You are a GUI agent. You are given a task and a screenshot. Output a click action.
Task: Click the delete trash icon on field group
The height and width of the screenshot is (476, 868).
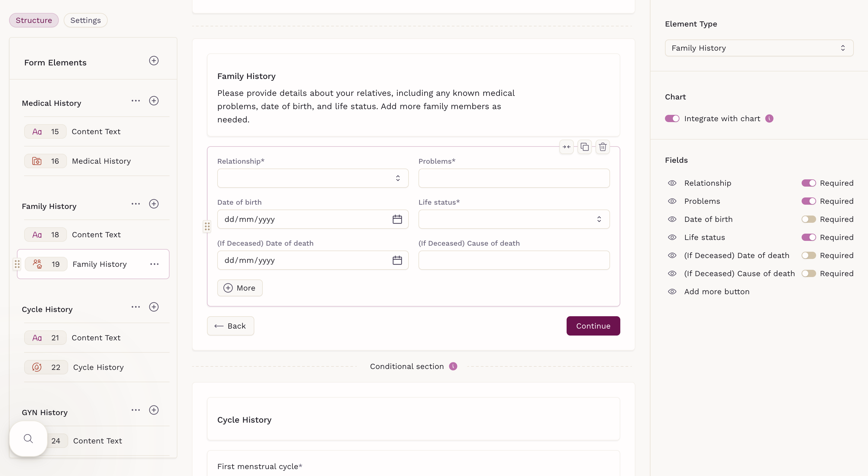point(603,147)
